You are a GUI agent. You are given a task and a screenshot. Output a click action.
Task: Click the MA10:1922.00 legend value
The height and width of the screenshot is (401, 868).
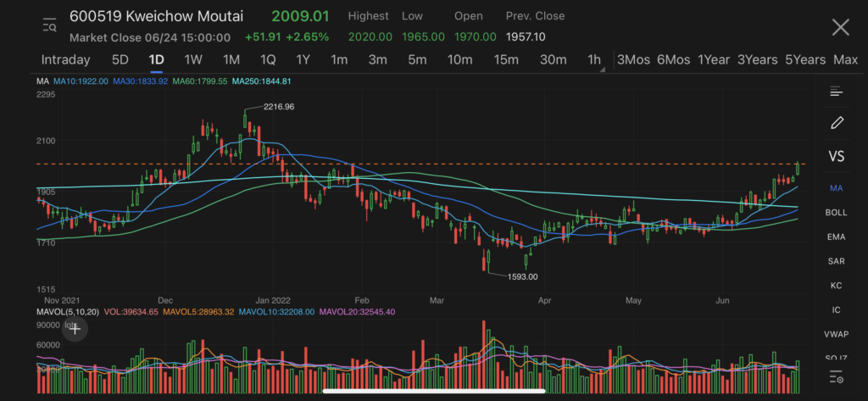coord(81,81)
